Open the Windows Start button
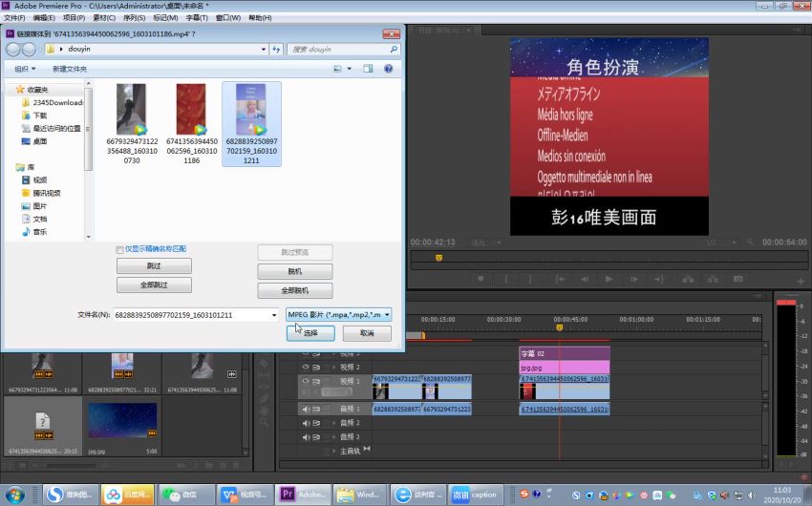 tap(14, 495)
